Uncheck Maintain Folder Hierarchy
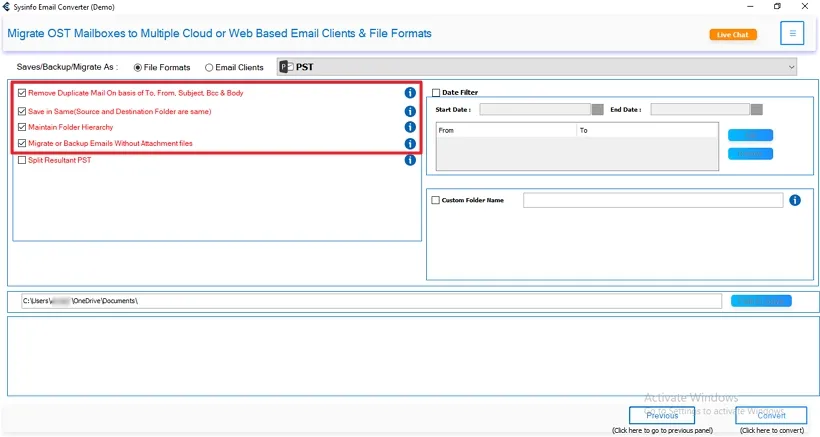Screen dimensions: 820x437 pyautogui.click(x=22, y=127)
